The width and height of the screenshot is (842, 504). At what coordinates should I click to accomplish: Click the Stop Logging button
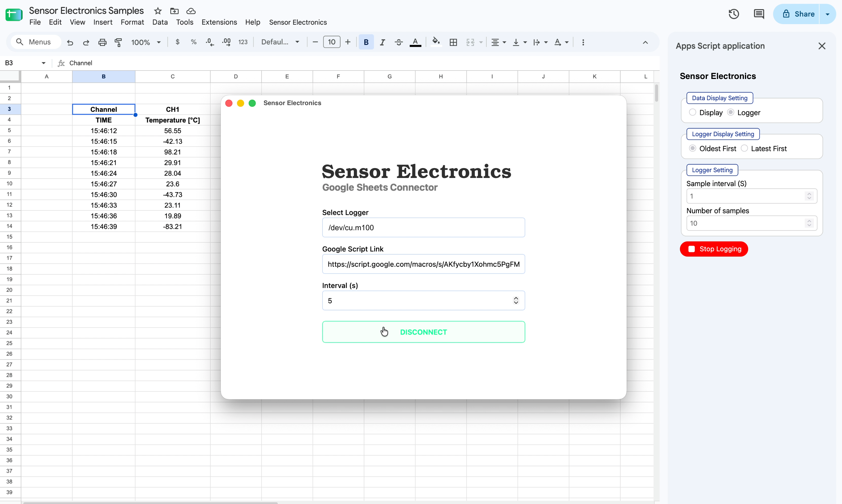coord(714,249)
